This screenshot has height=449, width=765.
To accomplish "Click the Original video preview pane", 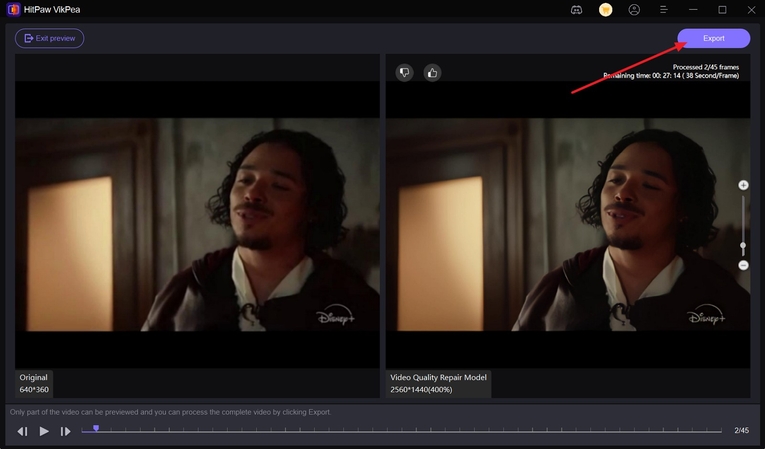I will point(197,224).
